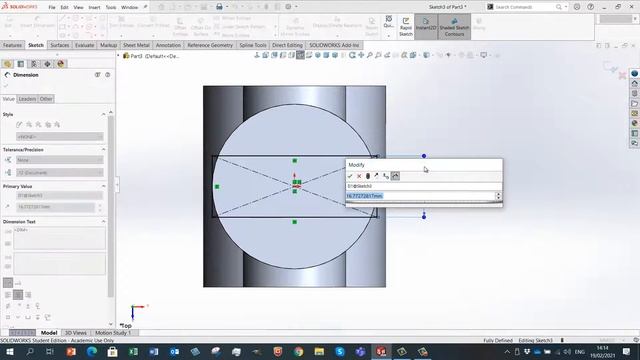Click the Options gear icon in title toolbar
Viewport: 640px width, 360px height.
pos(289,7)
